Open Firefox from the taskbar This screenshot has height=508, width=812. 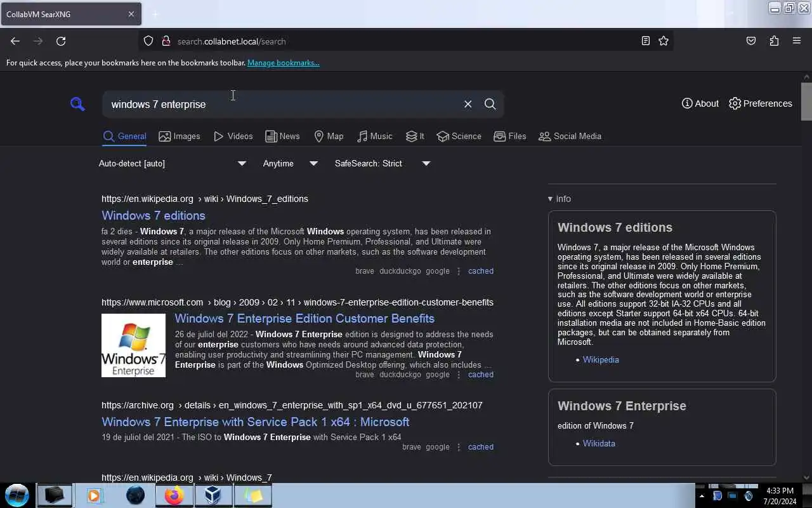[174, 495]
